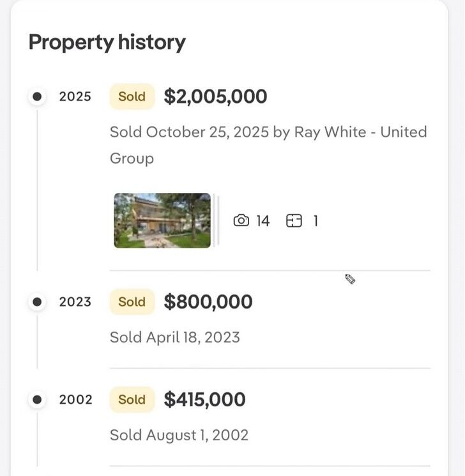Click the 2002 year label
This screenshot has width=465, height=476.
[75, 399]
